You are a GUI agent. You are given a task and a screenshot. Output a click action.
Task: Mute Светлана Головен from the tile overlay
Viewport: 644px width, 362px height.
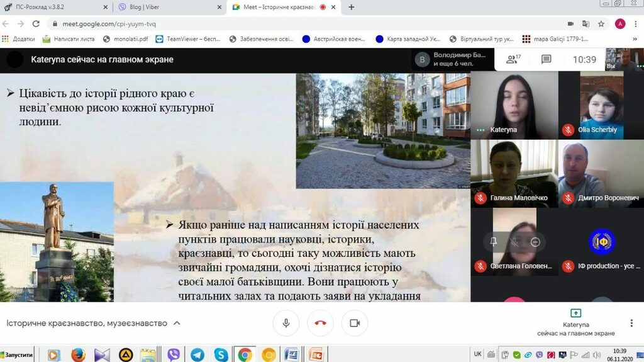coord(514,242)
